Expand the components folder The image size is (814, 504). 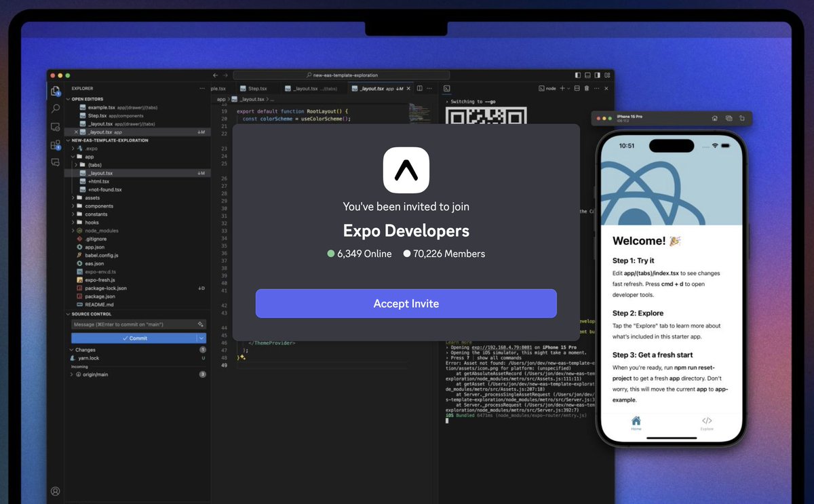pyautogui.click(x=73, y=206)
